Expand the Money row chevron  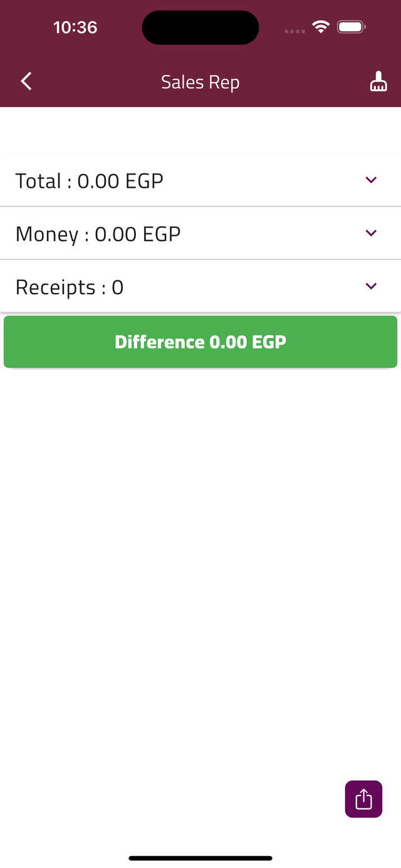pos(371,233)
